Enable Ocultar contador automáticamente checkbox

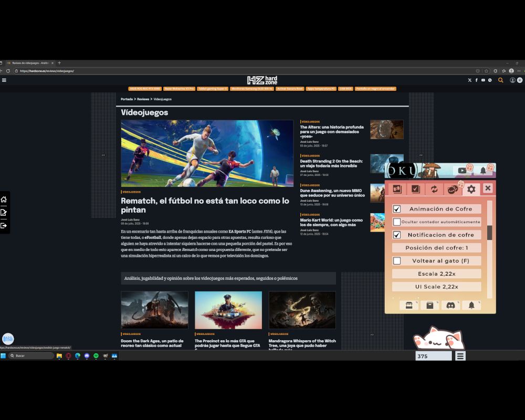pyautogui.click(x=397, y=222)
